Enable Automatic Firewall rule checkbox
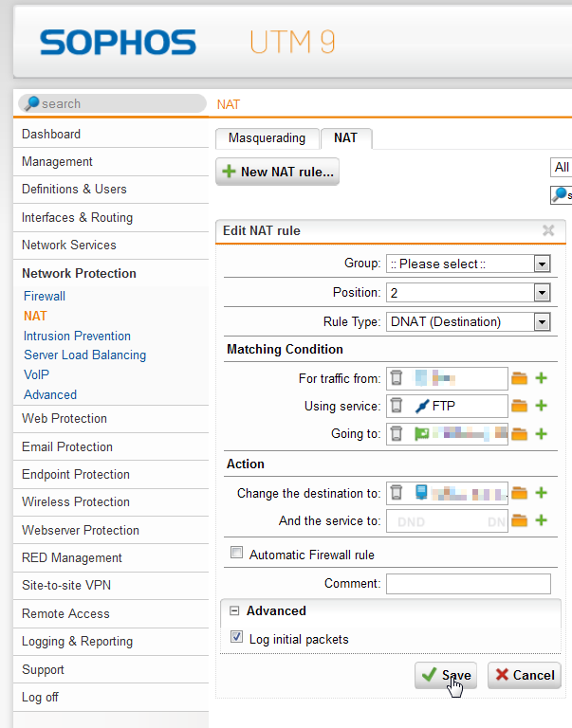 [x=237, y=554]
